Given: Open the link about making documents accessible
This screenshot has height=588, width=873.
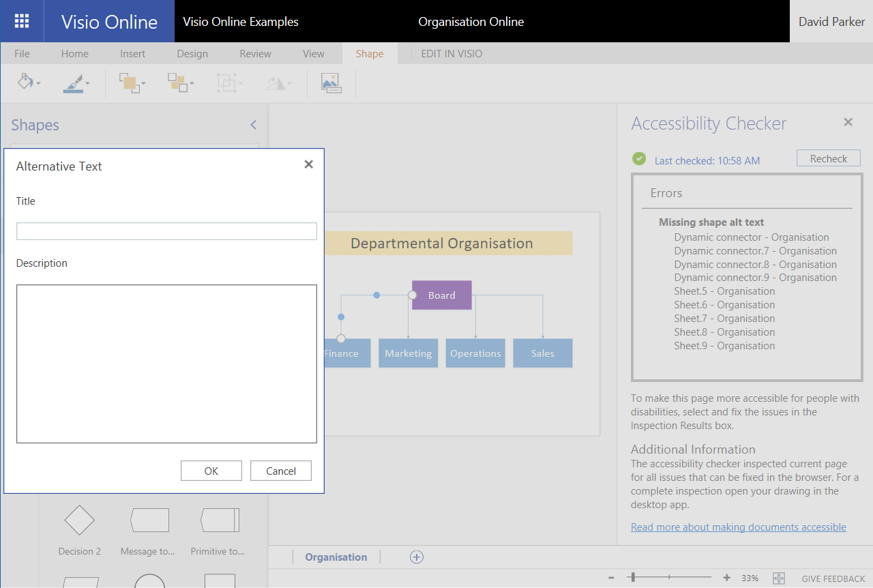Looking at the screenshot, I should pyautogui.click(x=738, y=527).
